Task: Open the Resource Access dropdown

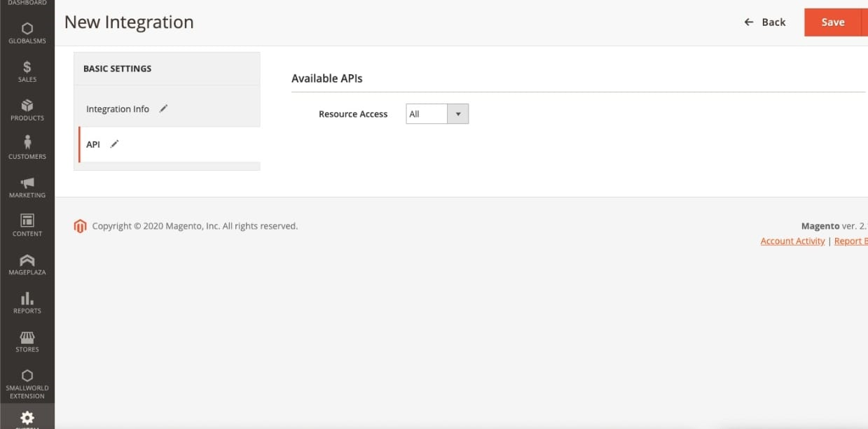Action: (x=437, y=114)
